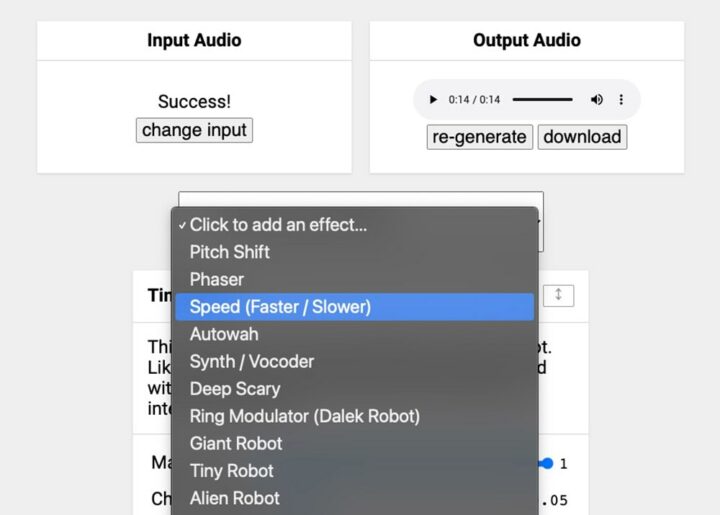Add the Autowah effect

coord(224,334)
